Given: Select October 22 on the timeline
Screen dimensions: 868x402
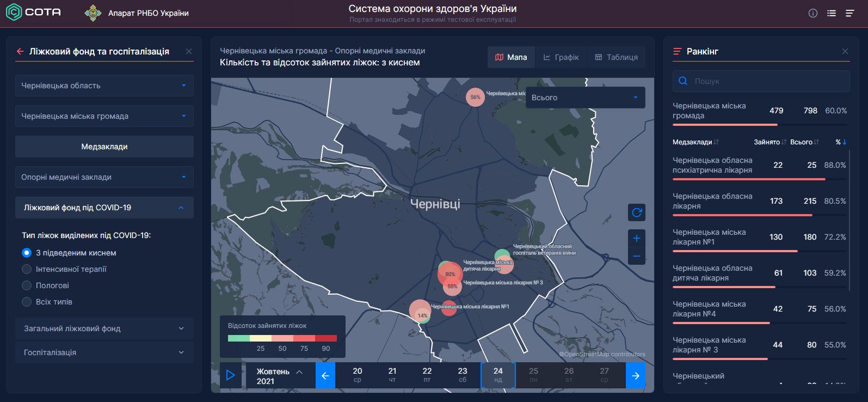Looking at the screenshot, I should 427,375.
